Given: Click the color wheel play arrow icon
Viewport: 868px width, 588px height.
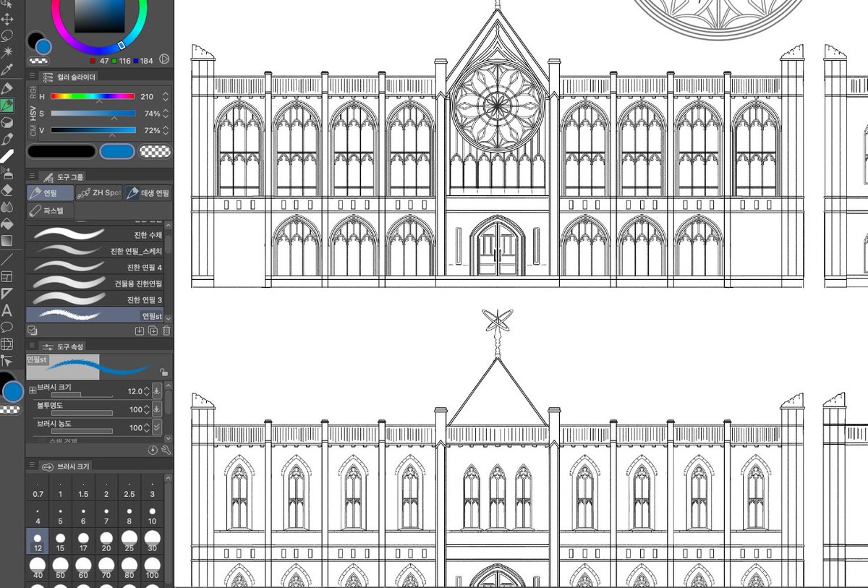Looking at the screenshot, I should pyautogui.click(x=164, y=60).
